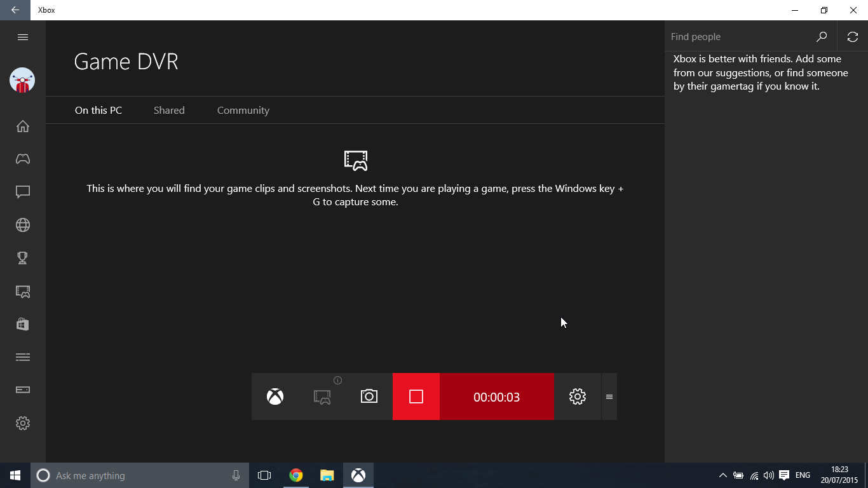868x488 pixels.
Task: Capture a screenshot with the camera icon
Action: tap(369, 396)
